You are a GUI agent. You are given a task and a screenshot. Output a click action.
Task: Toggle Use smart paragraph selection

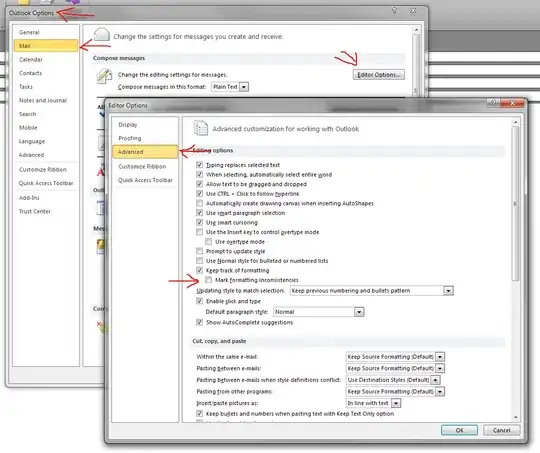(x=199, y=213)
